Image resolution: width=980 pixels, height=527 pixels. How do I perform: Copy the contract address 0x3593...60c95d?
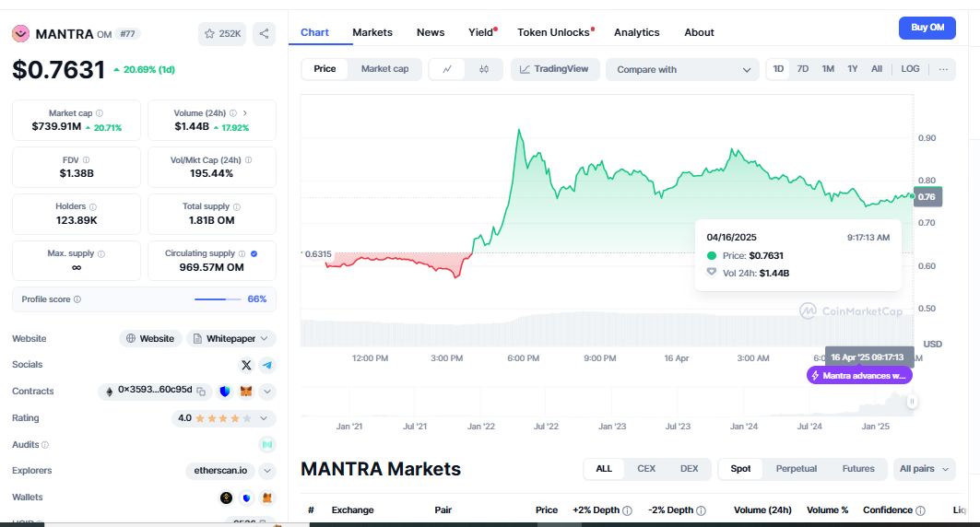(x=201, y=392)
